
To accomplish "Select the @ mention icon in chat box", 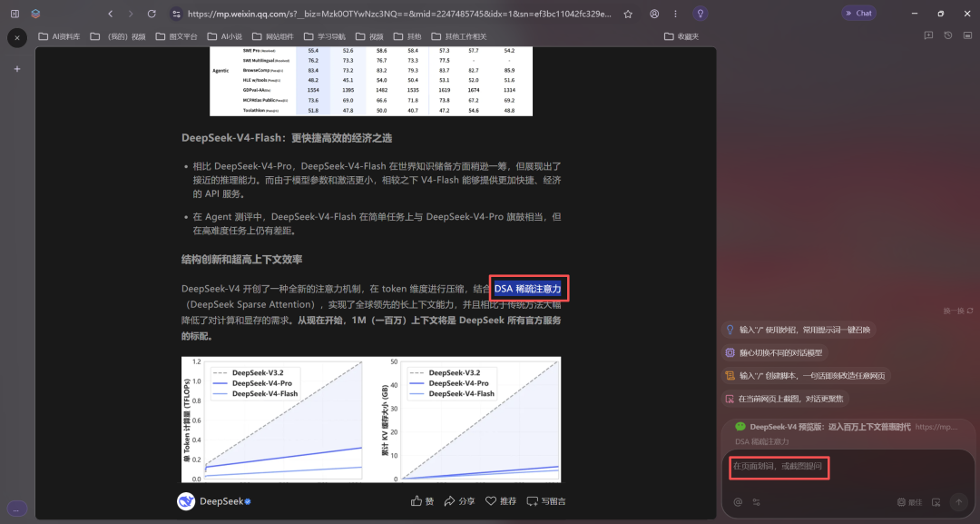I will coord(739,502).
